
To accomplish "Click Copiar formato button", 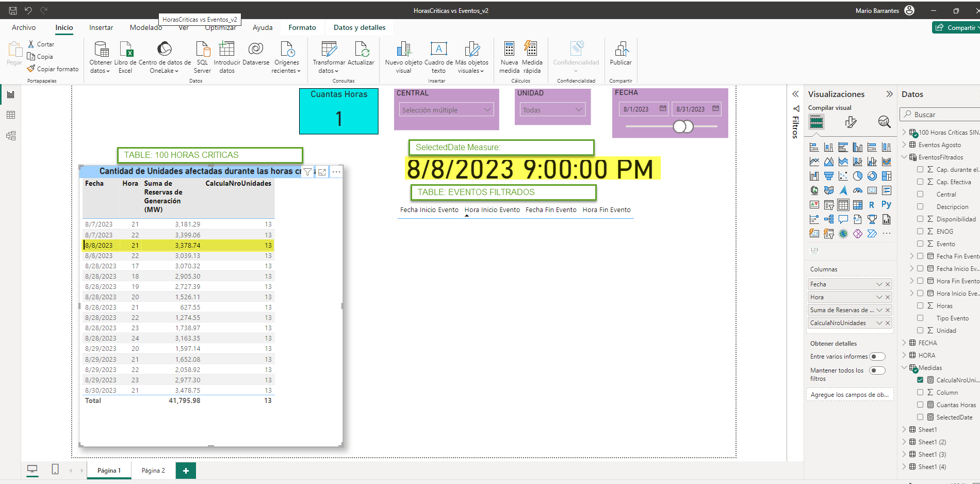I will (x=53, y=69).
